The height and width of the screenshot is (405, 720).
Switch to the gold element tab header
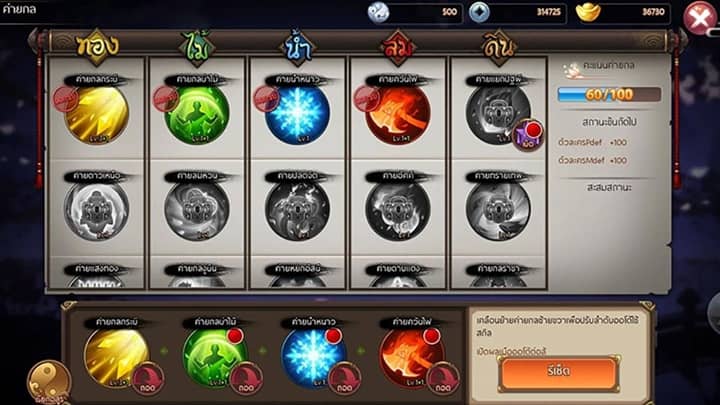[x=97, y=46]
